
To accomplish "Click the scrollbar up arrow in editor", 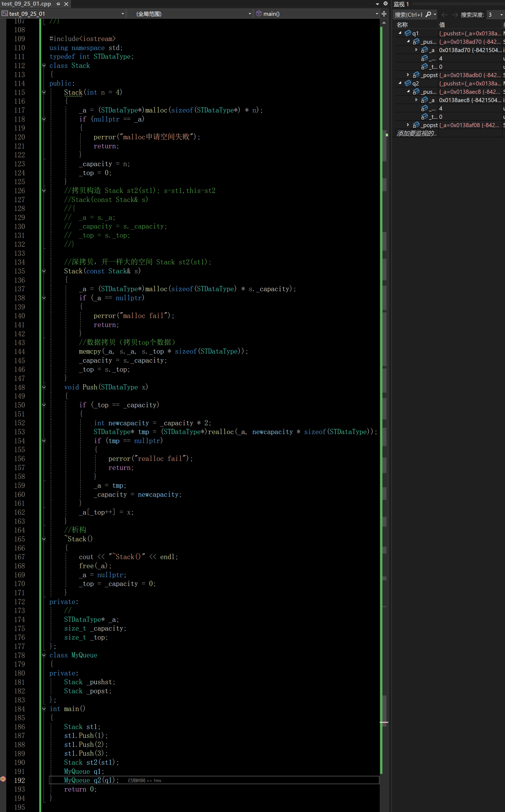I will (384, 23).
